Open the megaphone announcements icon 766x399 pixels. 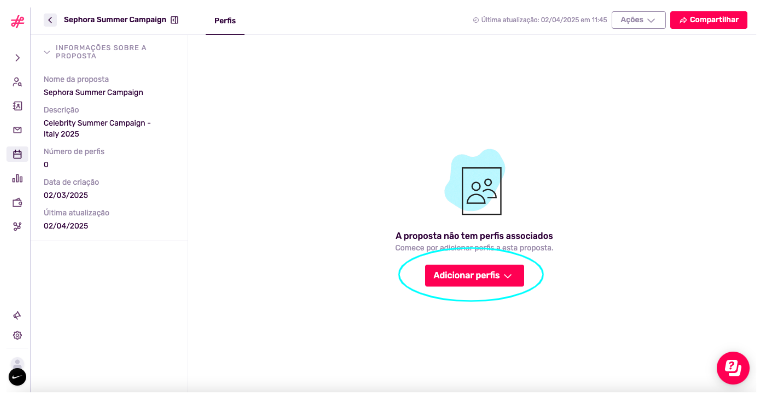coord(18,315)
